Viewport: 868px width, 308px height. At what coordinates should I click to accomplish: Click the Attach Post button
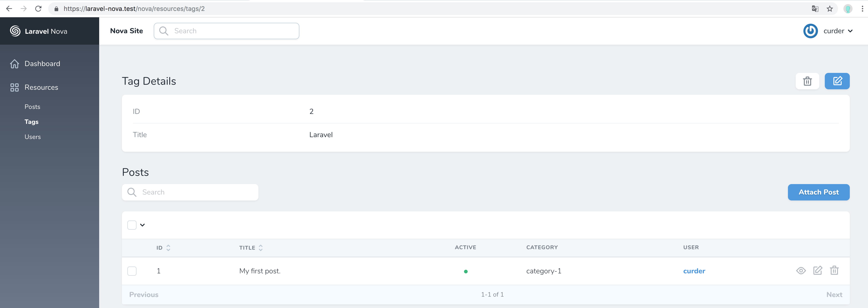(818, 192)
